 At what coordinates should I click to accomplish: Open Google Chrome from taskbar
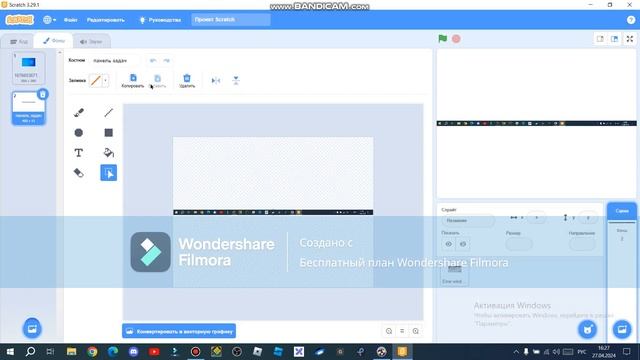point(92,351)
